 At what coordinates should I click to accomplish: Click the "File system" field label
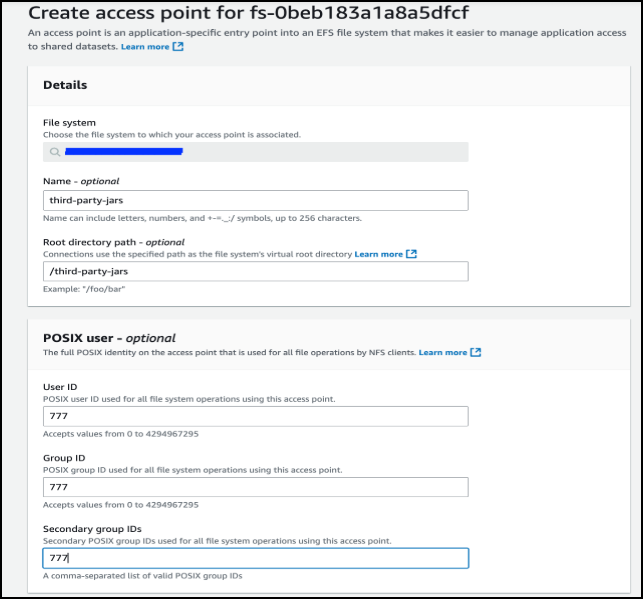point(69,123)
